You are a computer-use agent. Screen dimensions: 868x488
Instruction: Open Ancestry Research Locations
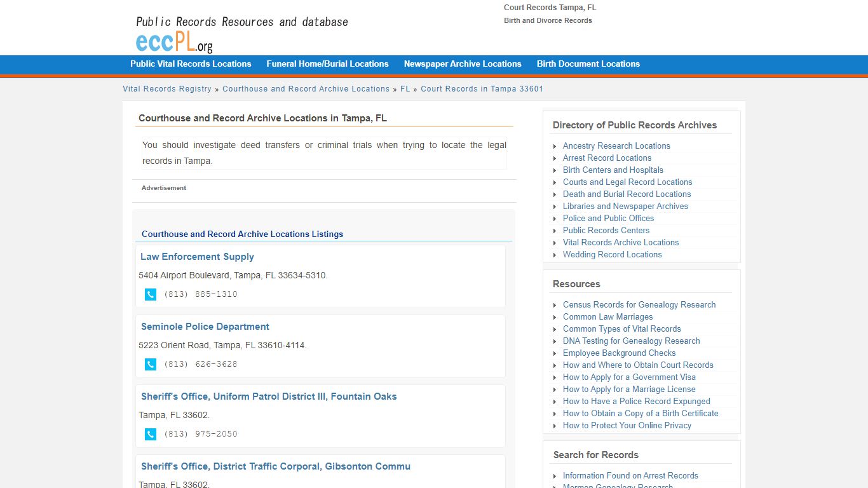tap(616, 146)
